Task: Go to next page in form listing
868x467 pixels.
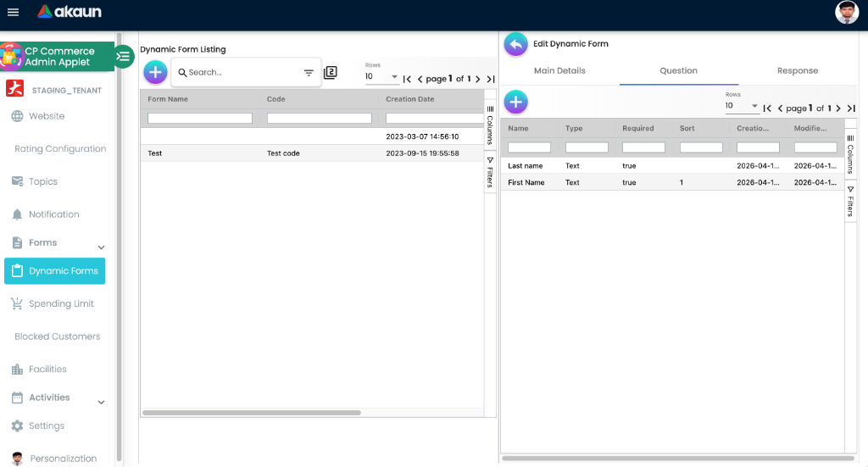Action: click(478, 79)
